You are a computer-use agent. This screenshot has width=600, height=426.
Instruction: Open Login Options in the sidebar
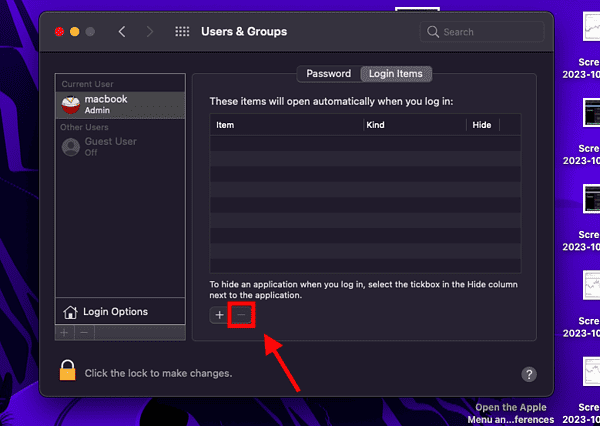[x=105, y=312]
